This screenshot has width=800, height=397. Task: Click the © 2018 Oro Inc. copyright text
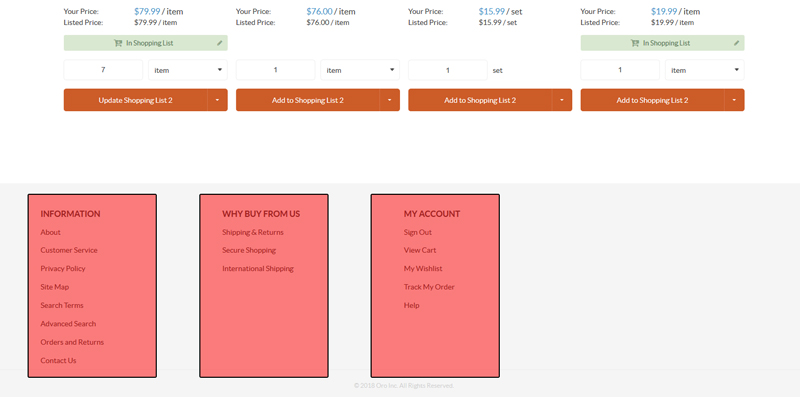(404, 386)
